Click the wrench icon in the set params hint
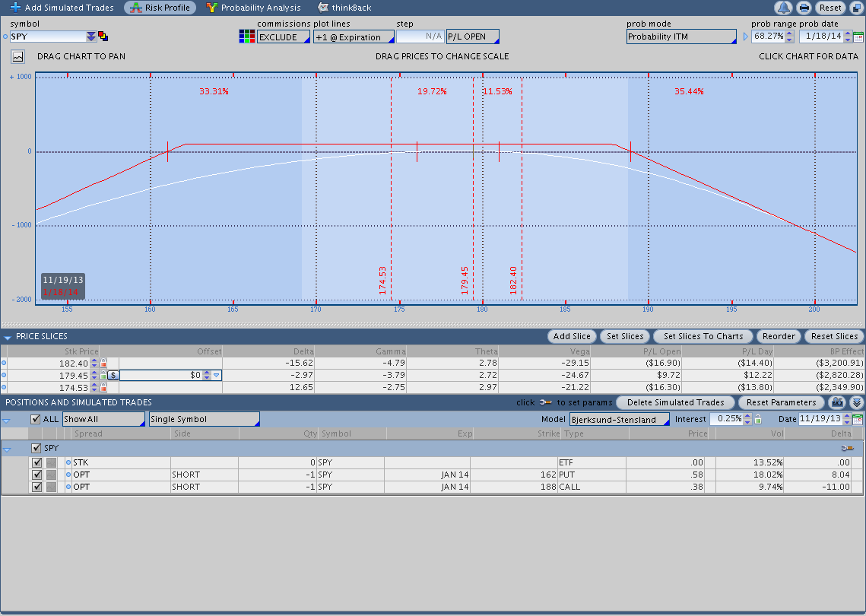866x616 pixels. tap(546, 402)
